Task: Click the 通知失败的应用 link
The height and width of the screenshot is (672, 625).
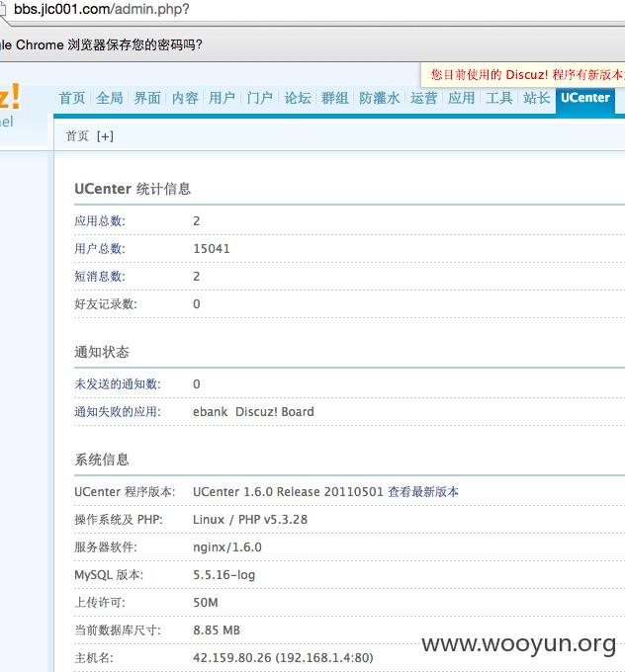Action: pyautogui.click(x=118, y=412)
